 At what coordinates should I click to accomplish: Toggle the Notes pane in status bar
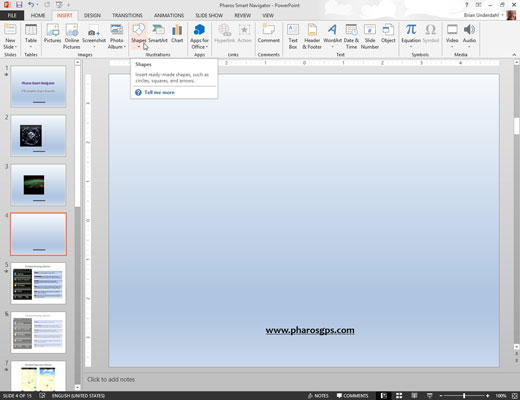(318, 396)
